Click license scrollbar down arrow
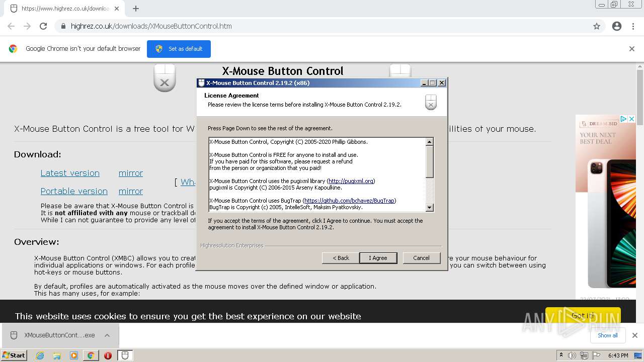644x362 pixels. coord(429,208)
